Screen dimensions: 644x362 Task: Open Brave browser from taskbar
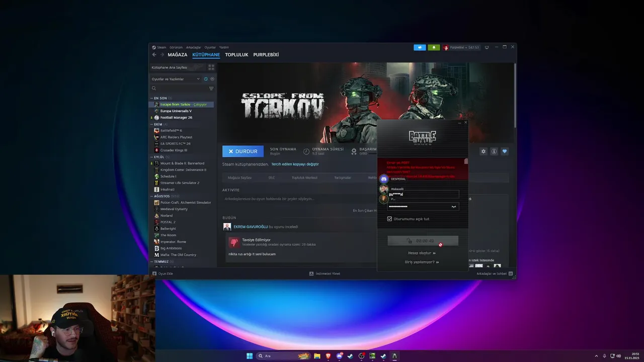tap(328, 356)
